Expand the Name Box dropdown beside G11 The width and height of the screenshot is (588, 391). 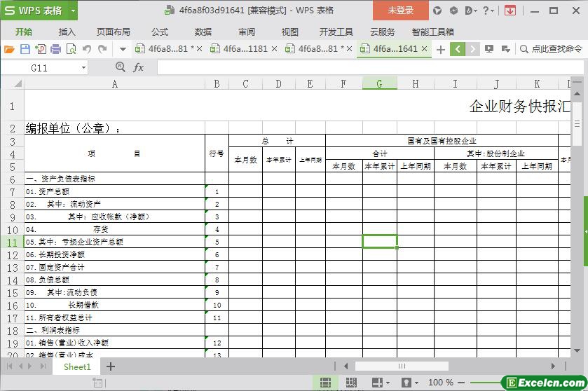click(83, 68)
